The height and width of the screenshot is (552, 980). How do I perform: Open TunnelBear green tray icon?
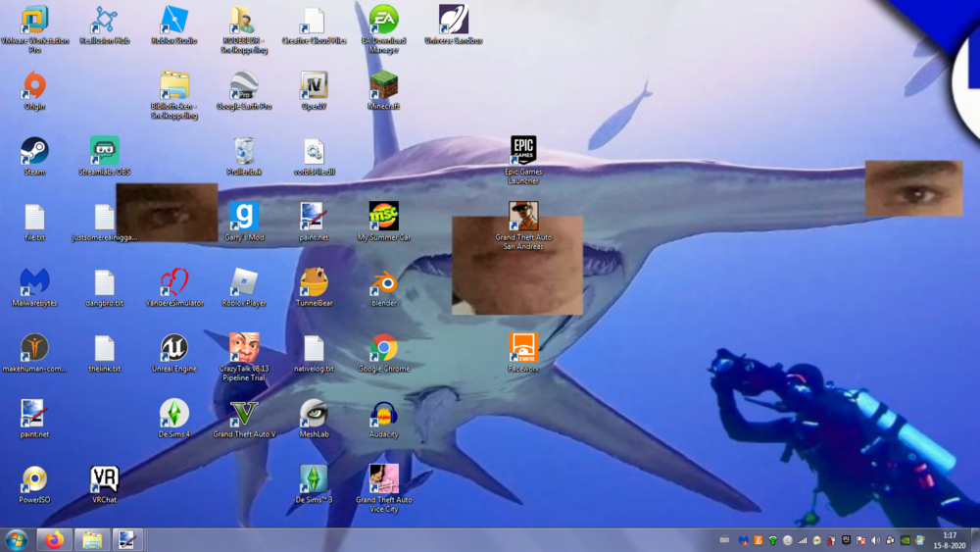772,540
